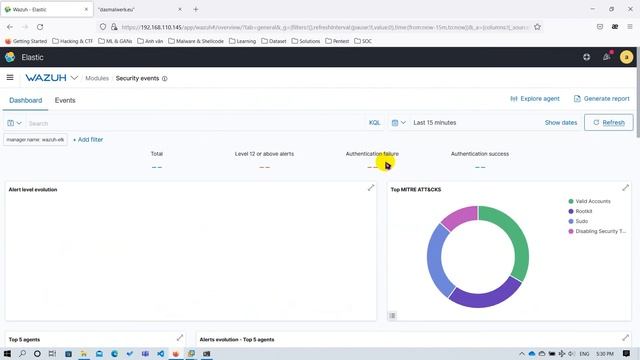
Task: Click the Refresh button
Action: click(x=609, y=122)
